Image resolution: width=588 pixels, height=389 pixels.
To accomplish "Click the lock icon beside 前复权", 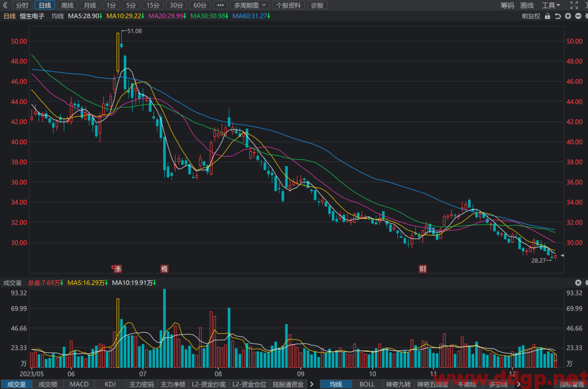I will (547, 16).
